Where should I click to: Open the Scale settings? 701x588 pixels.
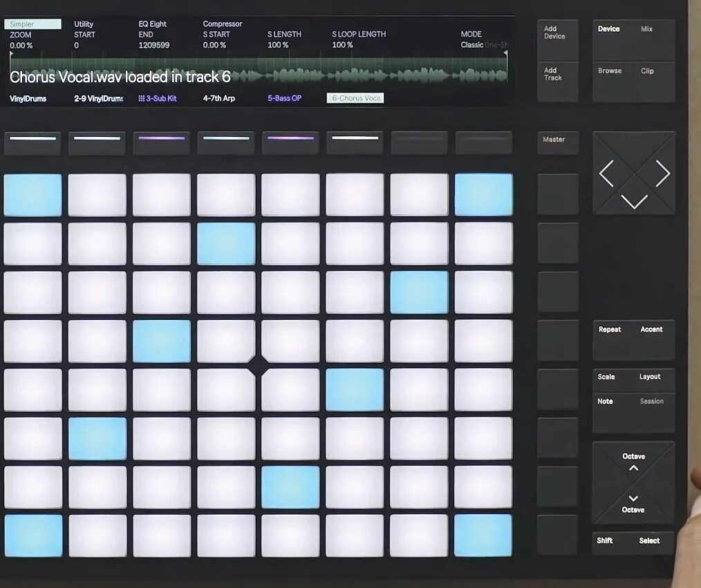pos(606,377)
